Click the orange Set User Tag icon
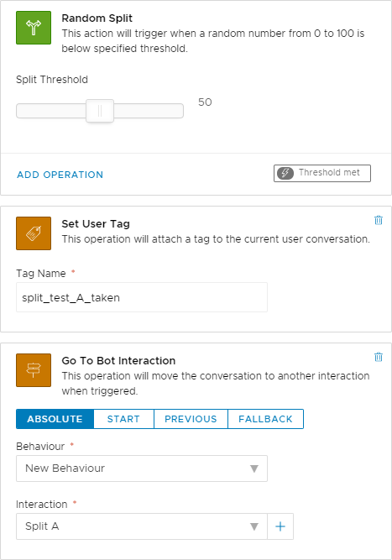Viewport: 392px width, 560px height. pos(34,233)
